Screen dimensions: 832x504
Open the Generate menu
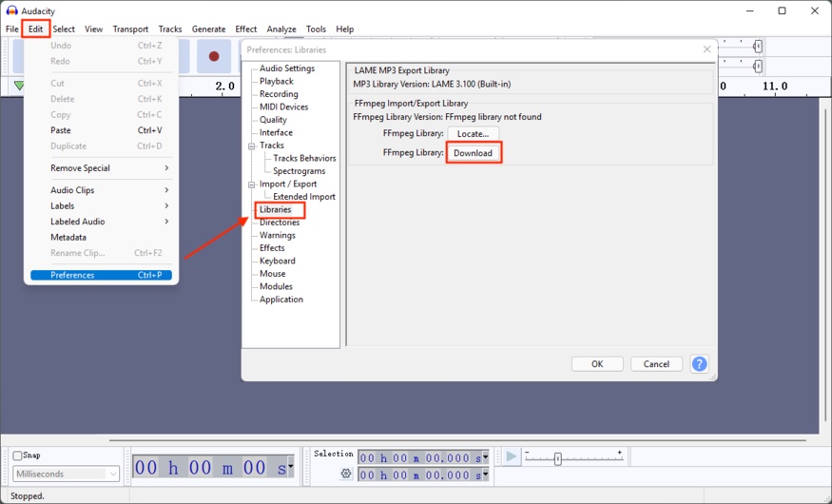[x=208, y=29]
